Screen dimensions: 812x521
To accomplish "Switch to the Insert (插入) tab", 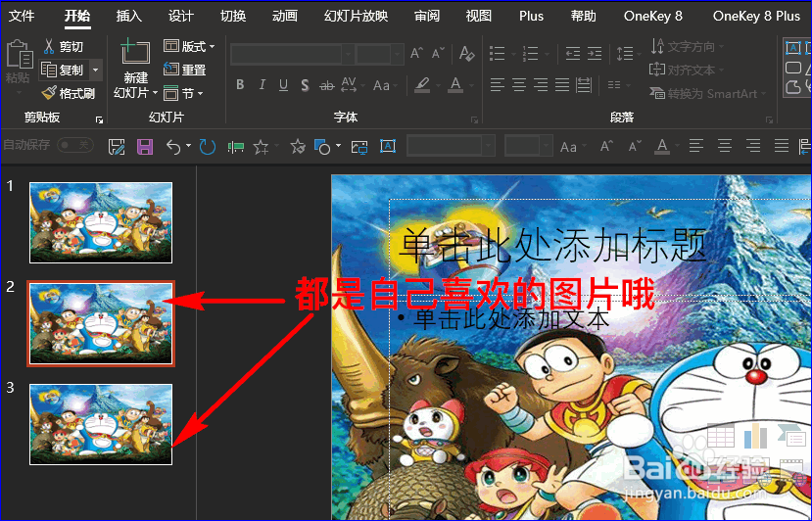I will click(129, 16).
